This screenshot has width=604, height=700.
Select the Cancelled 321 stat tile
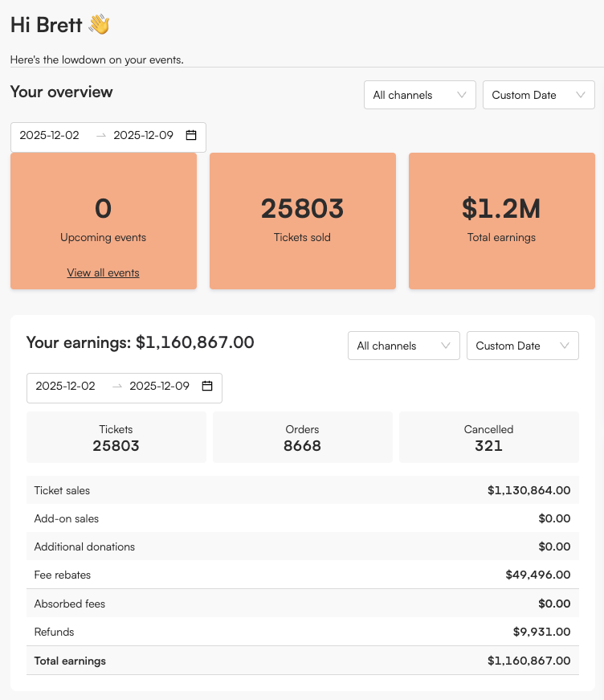coord(488,437)
